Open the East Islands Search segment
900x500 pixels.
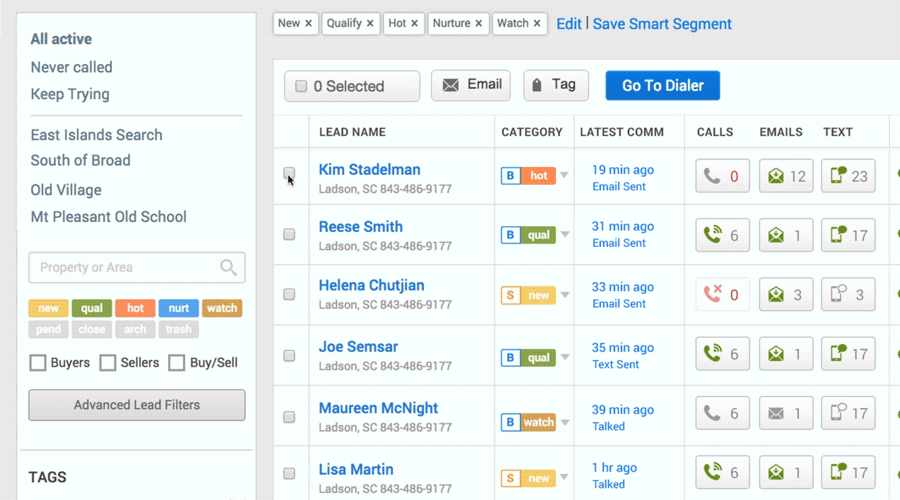96,135
